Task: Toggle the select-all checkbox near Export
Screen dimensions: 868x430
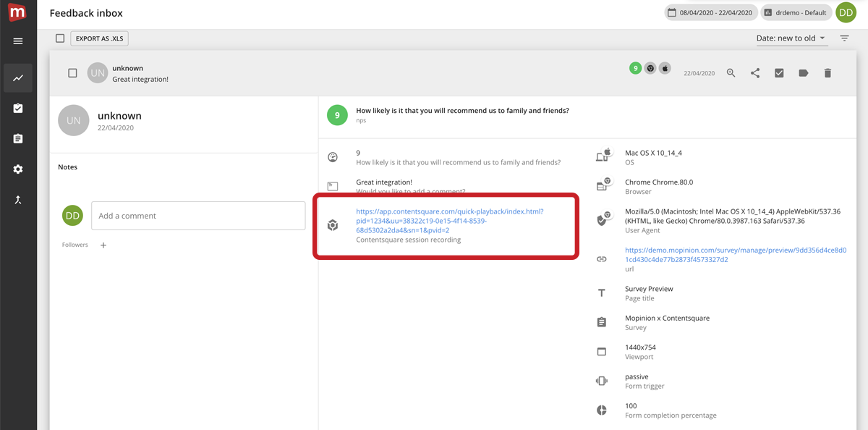Action: pos(60,38)
